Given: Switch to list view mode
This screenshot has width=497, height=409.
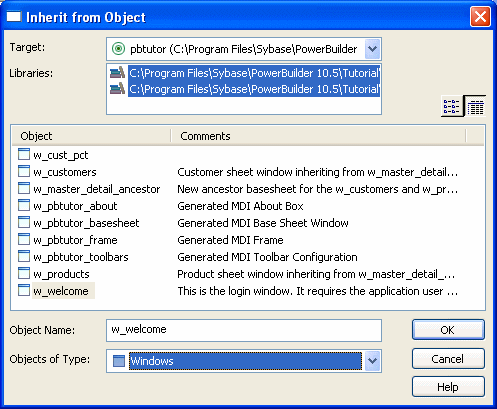Looking at the screenshot, I should coord(452,107).
